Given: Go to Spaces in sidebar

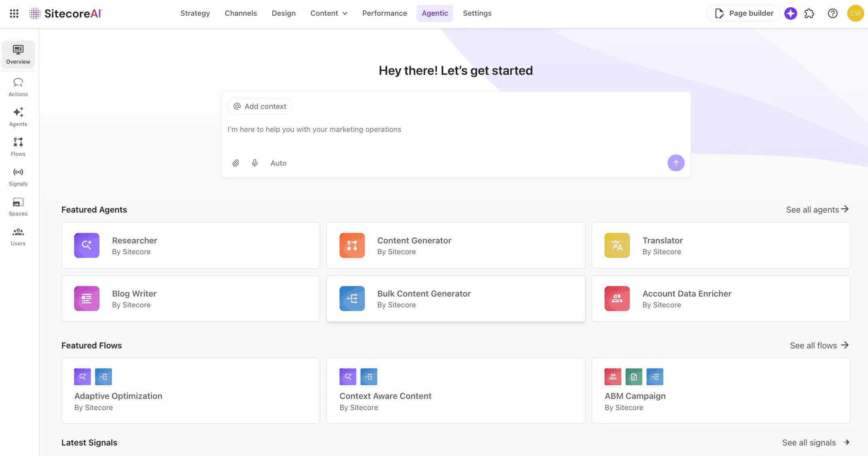Looking at the screenshot, I should [18, 207].
